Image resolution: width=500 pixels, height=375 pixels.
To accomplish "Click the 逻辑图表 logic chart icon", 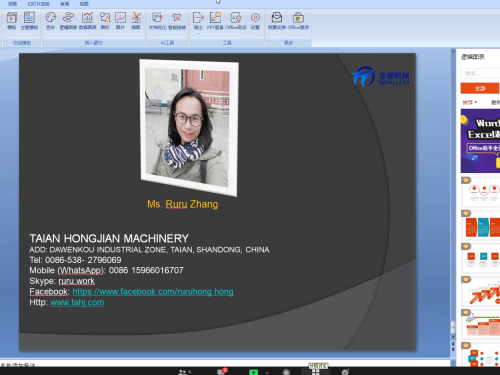I will pyautogui.click(x=68, y=21).
